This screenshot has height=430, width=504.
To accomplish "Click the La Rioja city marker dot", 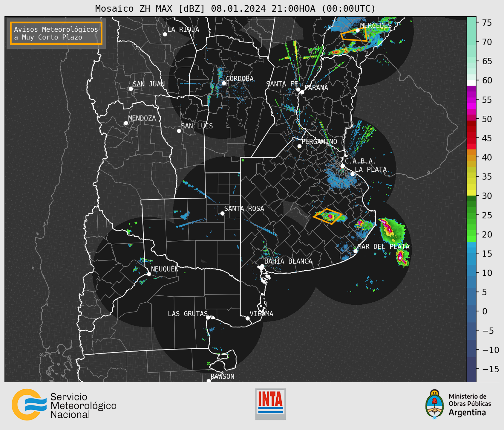I will click(165, 34).
